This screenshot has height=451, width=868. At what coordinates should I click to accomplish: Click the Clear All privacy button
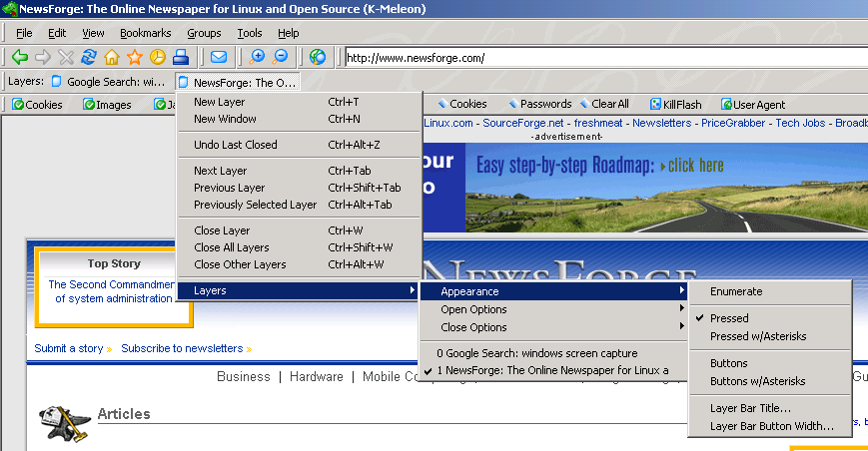coord(604,104)
